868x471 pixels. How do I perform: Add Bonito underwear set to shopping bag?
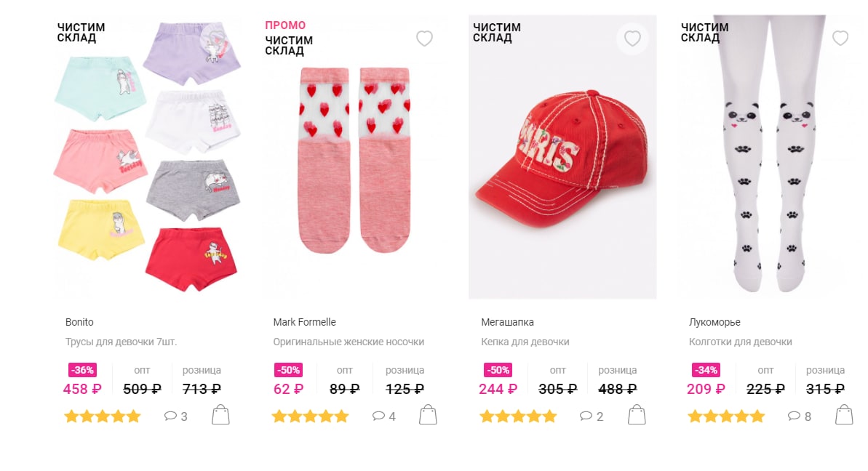click(x=220, y=414)
